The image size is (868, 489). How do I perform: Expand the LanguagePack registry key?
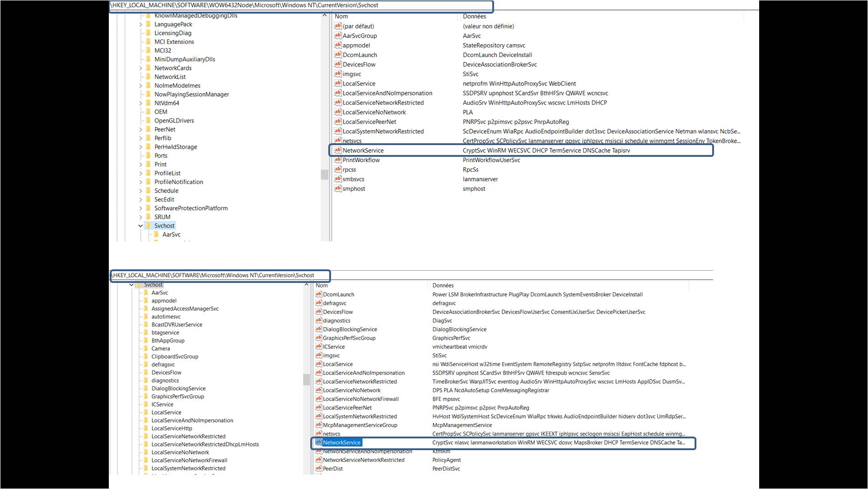coord(140,24)
